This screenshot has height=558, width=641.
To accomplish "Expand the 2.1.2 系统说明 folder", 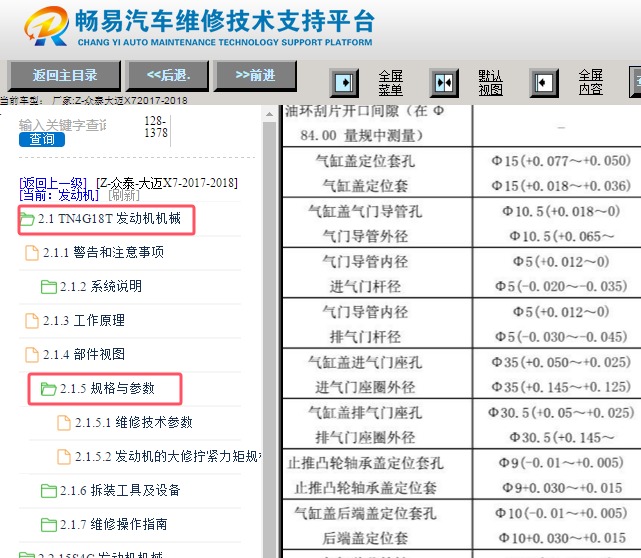I will pos(101,287).
